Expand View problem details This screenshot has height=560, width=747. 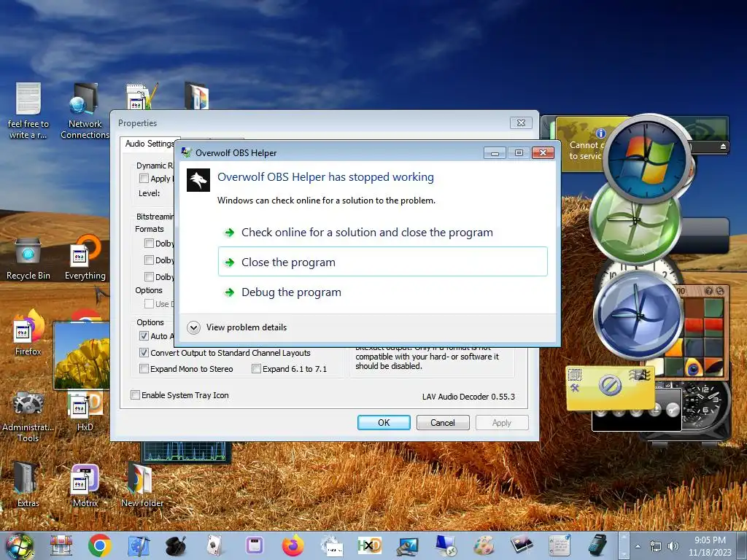tap(237, 327)
